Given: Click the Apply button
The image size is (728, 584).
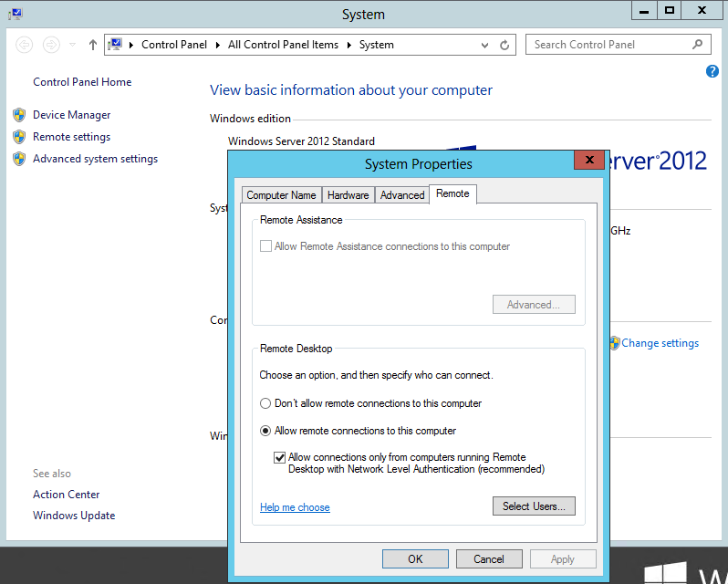Looking at the screenshot, I should pos(563,559).
